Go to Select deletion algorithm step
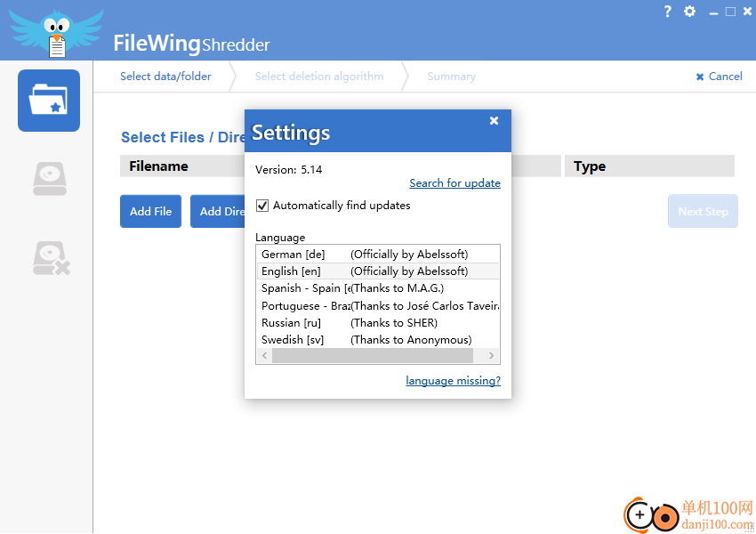The height and width of the screenshot is (534, 756). point(318,77)
